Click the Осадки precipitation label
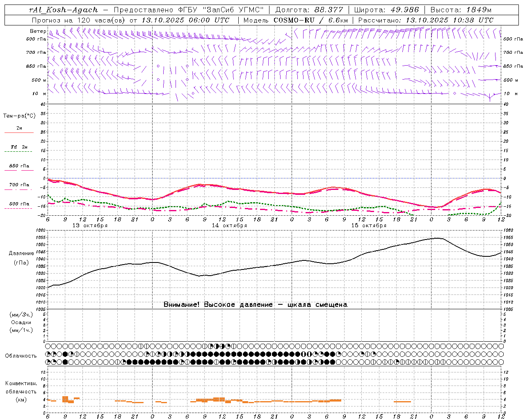Screen dimensions: 525x420 click(21, 322)
